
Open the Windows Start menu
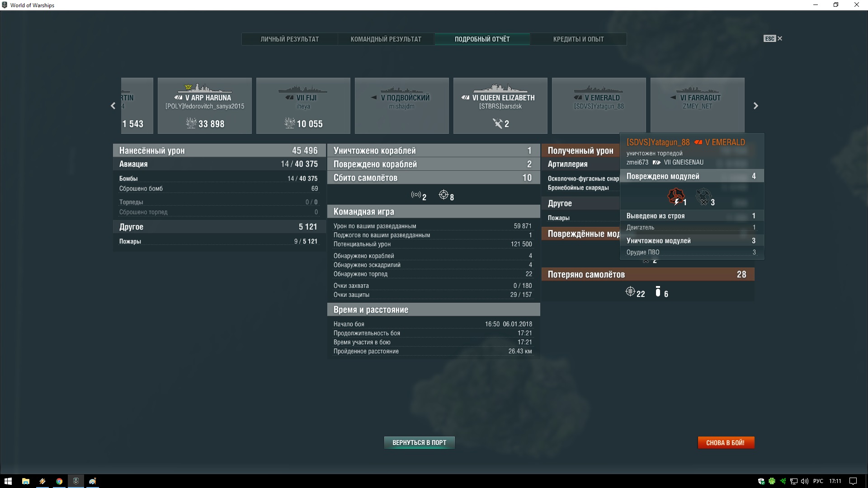[8, 481]
